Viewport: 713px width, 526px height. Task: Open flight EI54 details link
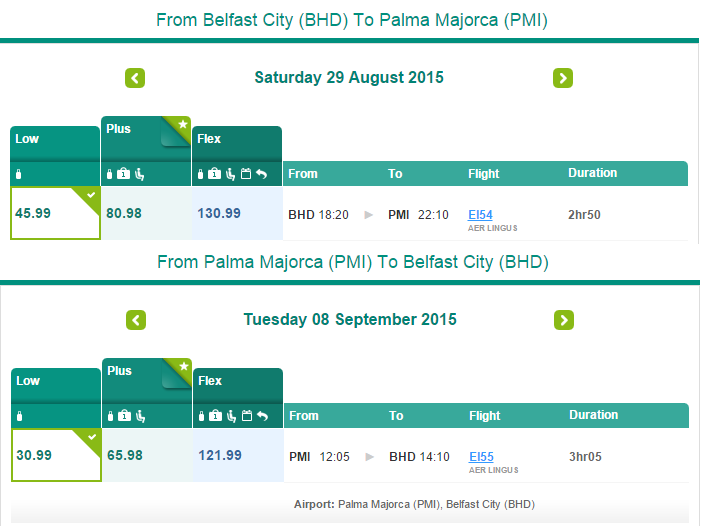coord(480,215)
